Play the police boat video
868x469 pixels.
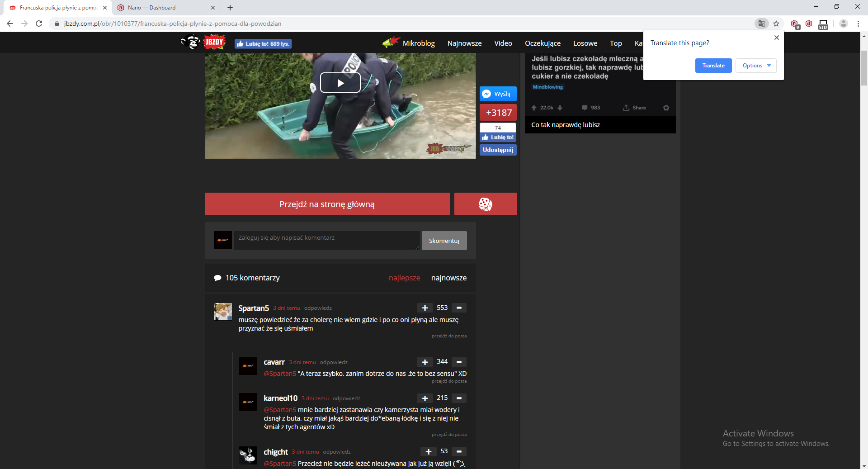tap(340, 83)
